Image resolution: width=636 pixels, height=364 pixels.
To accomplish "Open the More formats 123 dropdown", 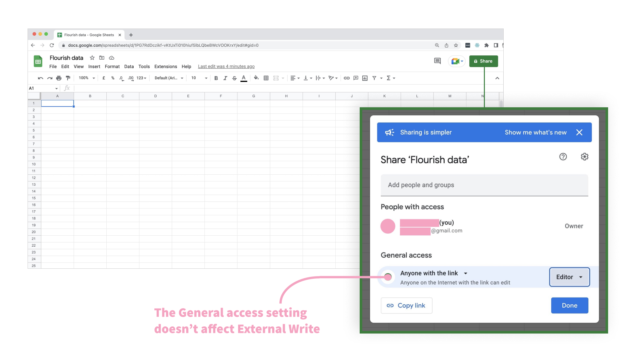I will [141, 78].
